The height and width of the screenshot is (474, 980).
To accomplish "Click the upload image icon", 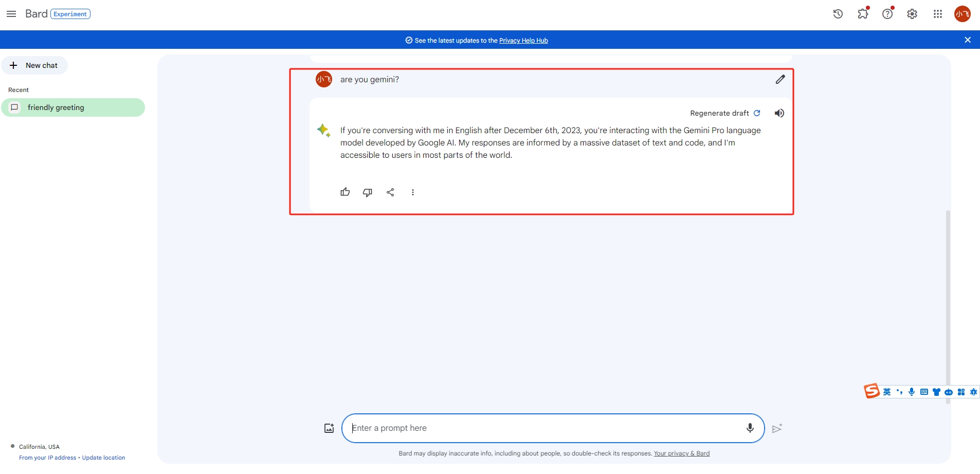I will click(329, 428).
